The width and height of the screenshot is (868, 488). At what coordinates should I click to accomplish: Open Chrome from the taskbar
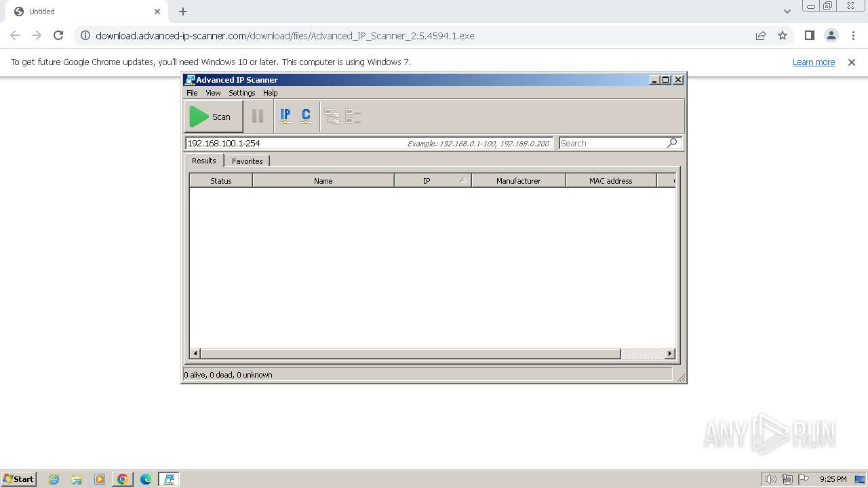click(123, 479)
